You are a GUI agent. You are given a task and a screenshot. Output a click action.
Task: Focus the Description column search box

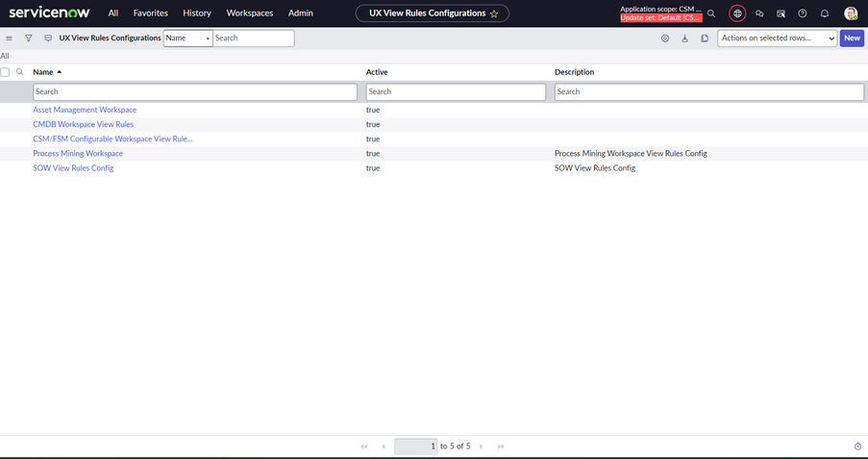click(x=709, y=92)
